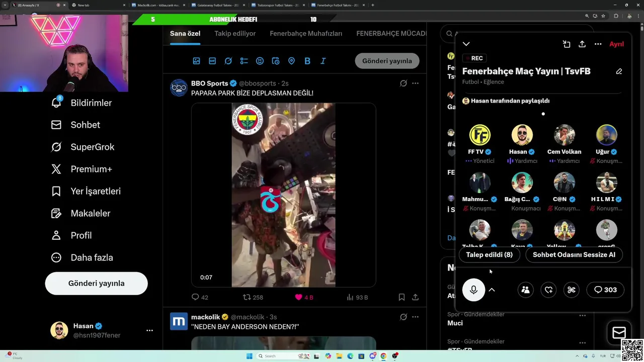Add a GIF to the post
This screenshot has width=644, height=362.
[x=212, y=61]
